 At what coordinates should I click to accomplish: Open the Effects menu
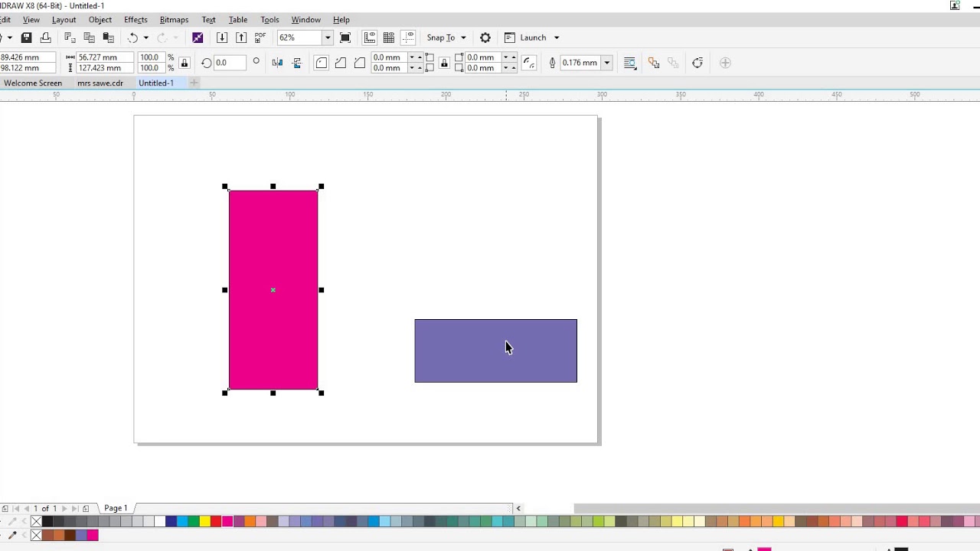coord(136,19)
